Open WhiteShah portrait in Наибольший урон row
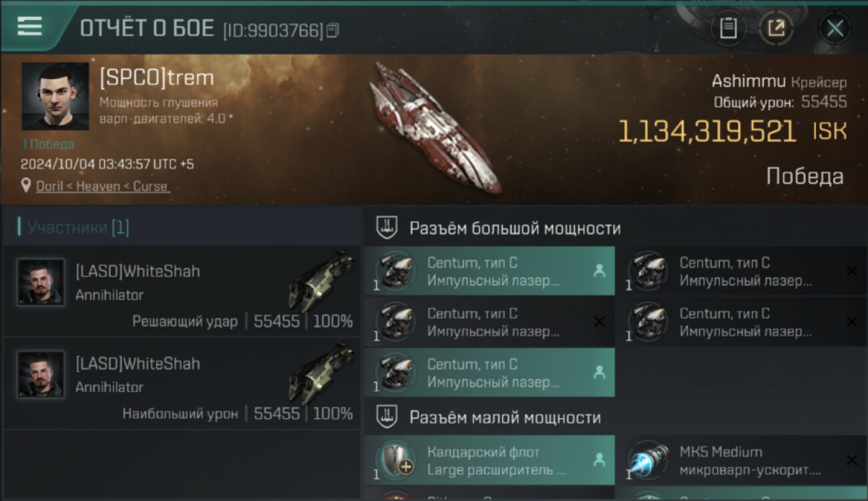This screenshot has width=868, height=501. (41, 375)
